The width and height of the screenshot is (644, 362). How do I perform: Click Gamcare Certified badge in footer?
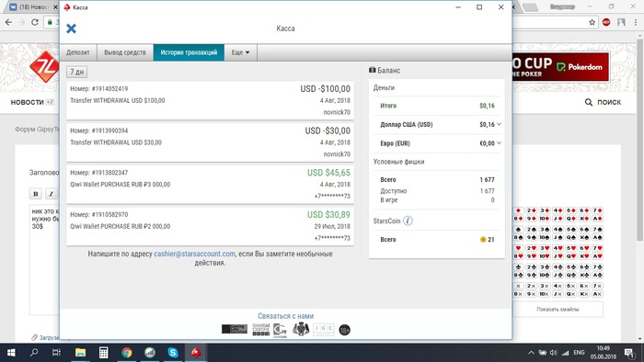coord(260,330)
